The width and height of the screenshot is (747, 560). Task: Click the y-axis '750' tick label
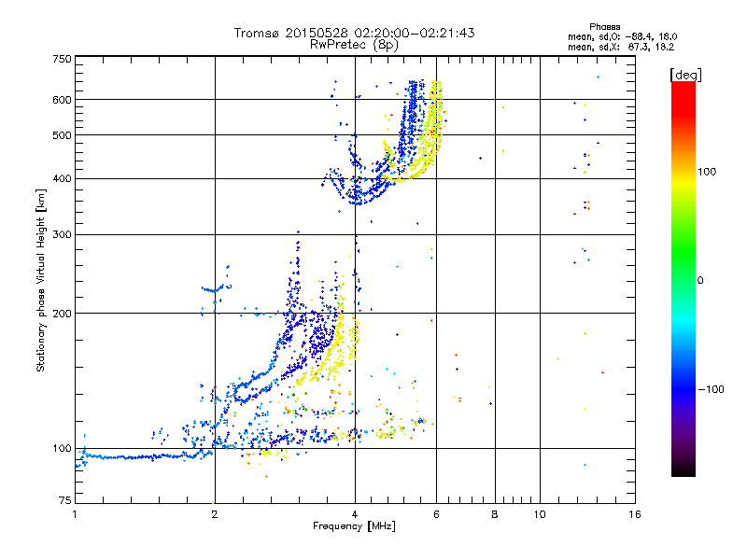pos(62,59)
